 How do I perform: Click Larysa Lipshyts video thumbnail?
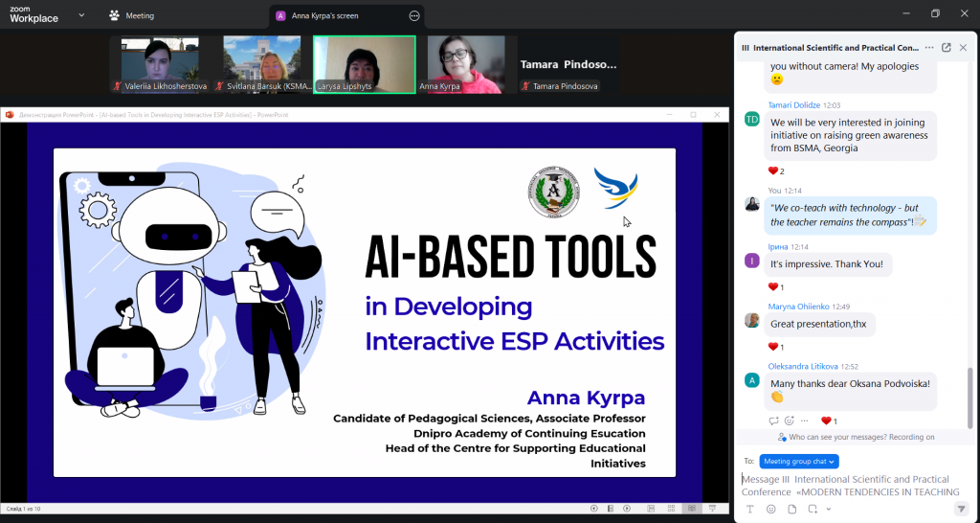point(365,64)
